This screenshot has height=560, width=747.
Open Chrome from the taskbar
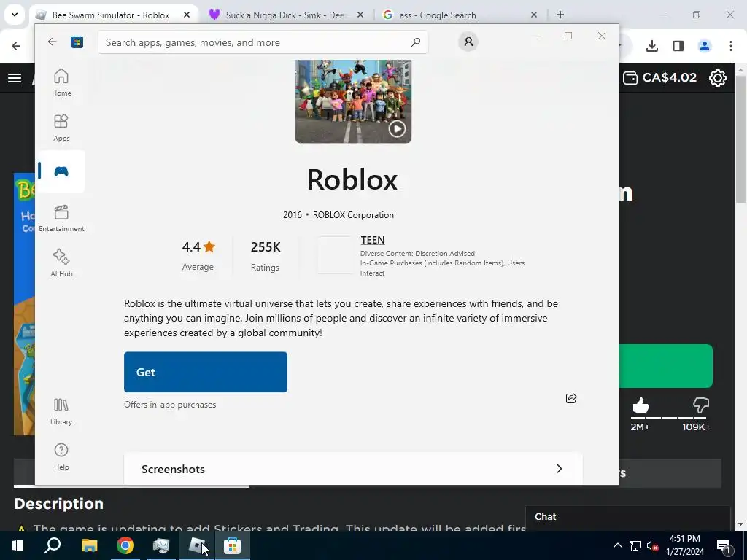coord(125,545)
